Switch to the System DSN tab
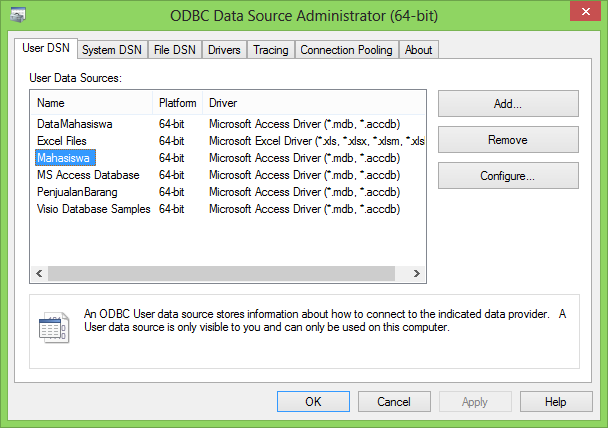This screenshot has width=608, height=428. pyautogui.click(x=112, y=50)
